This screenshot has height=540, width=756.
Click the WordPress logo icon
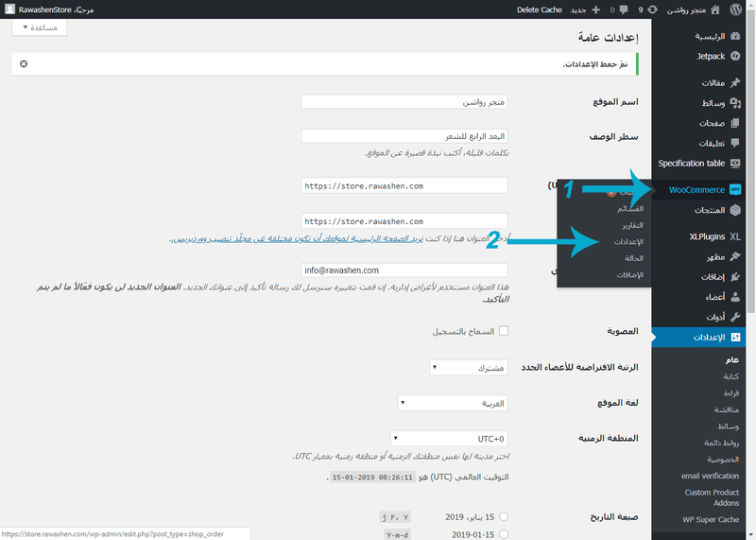[x=735, y=9]
